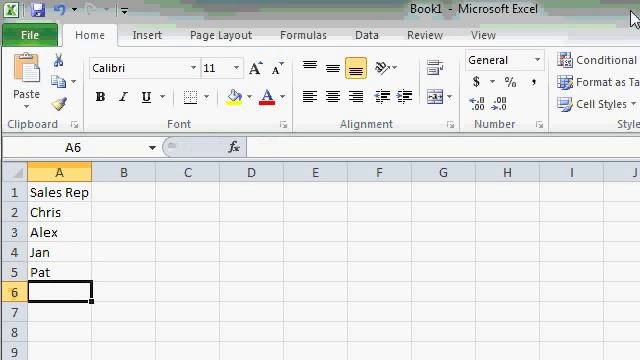This screenshot has width=640, height=360.
Task: Switch to the Insert tab
Action: coord(147,35)
